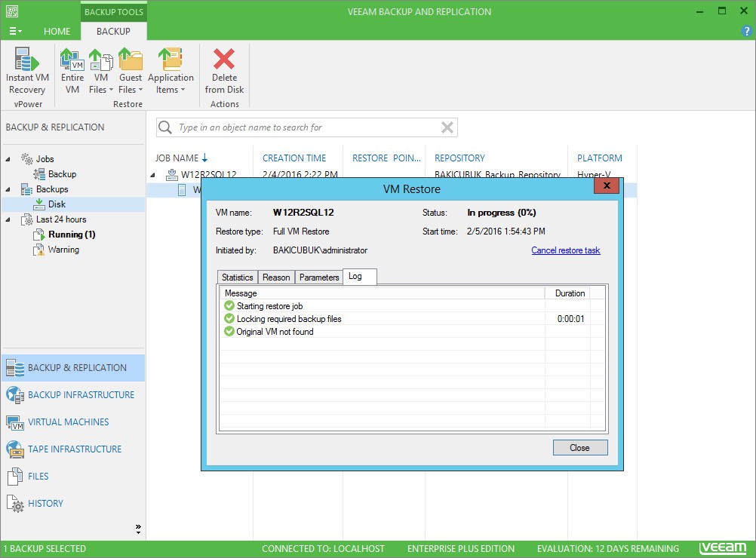Screen dimensions: 756x558
Task: Click the Virtual Machines view icon
Action: coord(15,422)
